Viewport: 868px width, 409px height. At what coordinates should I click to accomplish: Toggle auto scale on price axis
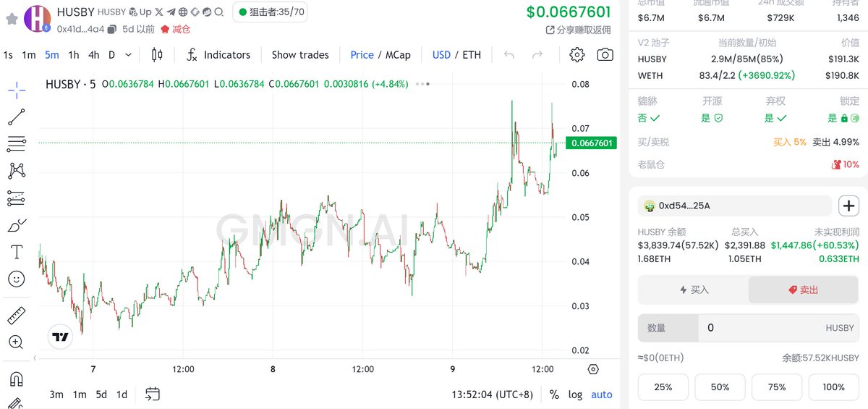[x=601, y=395]
